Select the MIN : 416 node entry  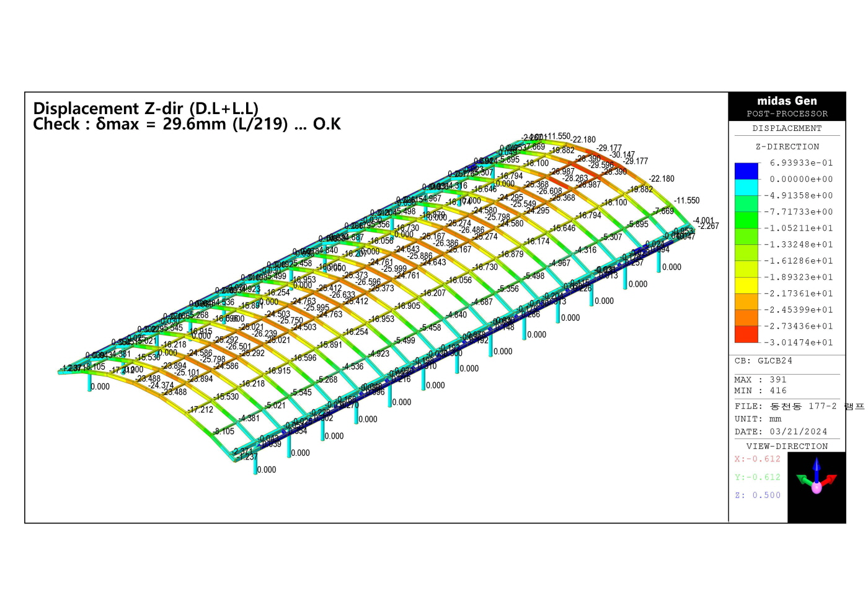(x=760, y=391)
